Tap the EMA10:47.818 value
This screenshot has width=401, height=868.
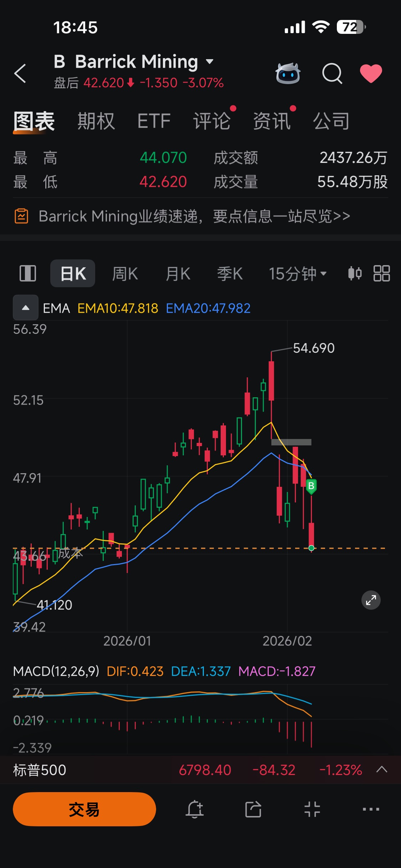tap(118, 308)
